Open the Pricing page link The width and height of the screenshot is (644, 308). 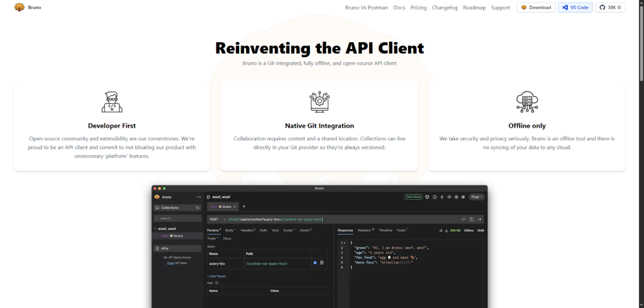click(418, 8)
